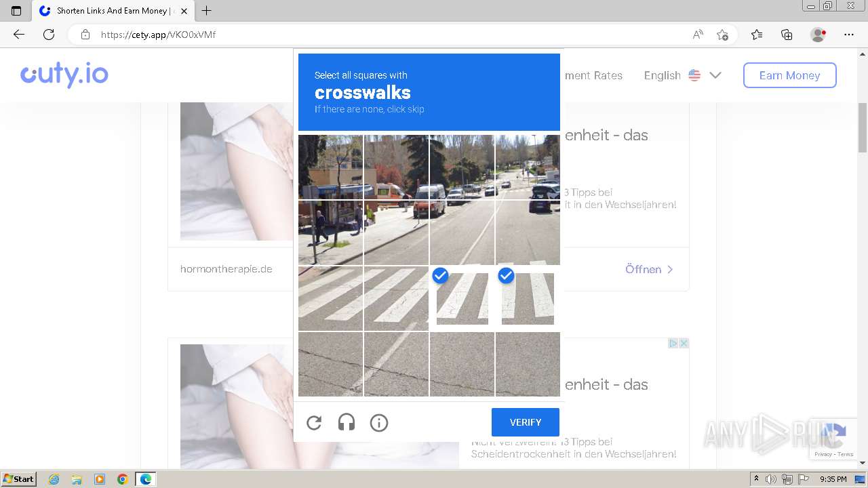Open tab actions menu icon
The height and width of the screenshot is (488, 868).
click(16, 11)
